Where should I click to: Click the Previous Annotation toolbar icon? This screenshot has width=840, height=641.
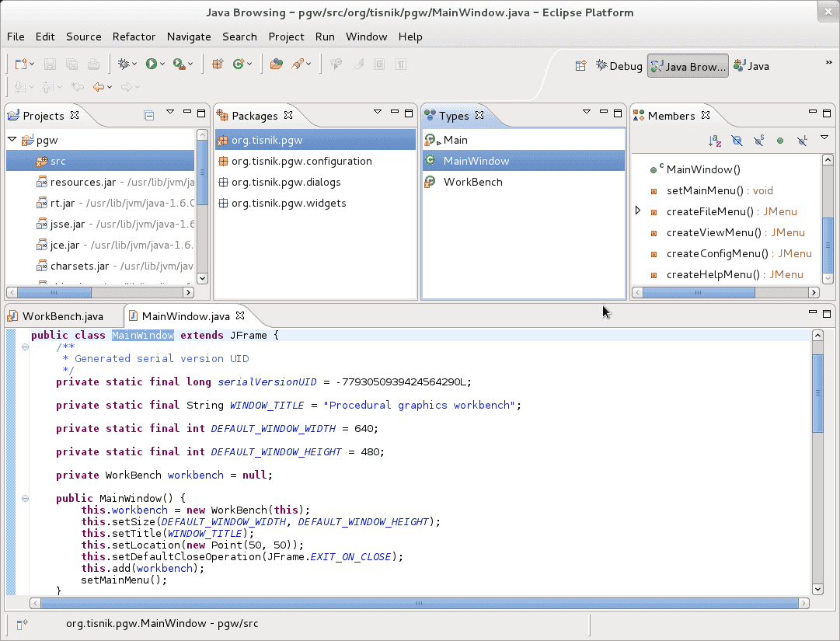pyautogui.click(x=47, y=87)
